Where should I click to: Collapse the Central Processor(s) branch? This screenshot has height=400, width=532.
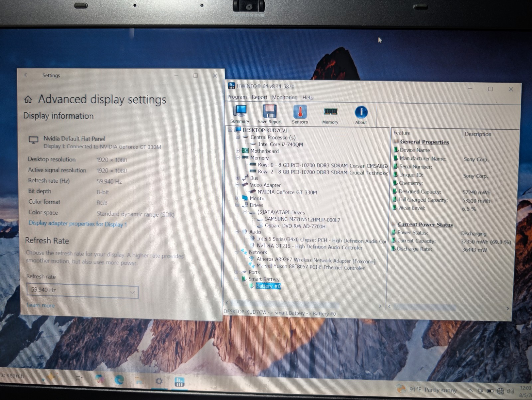coord(238,137)
